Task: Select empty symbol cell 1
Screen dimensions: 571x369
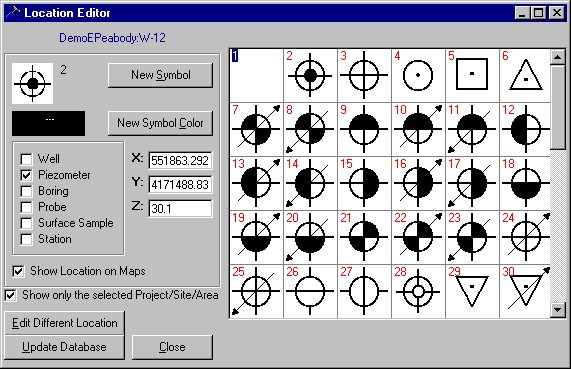Action: 257,75
